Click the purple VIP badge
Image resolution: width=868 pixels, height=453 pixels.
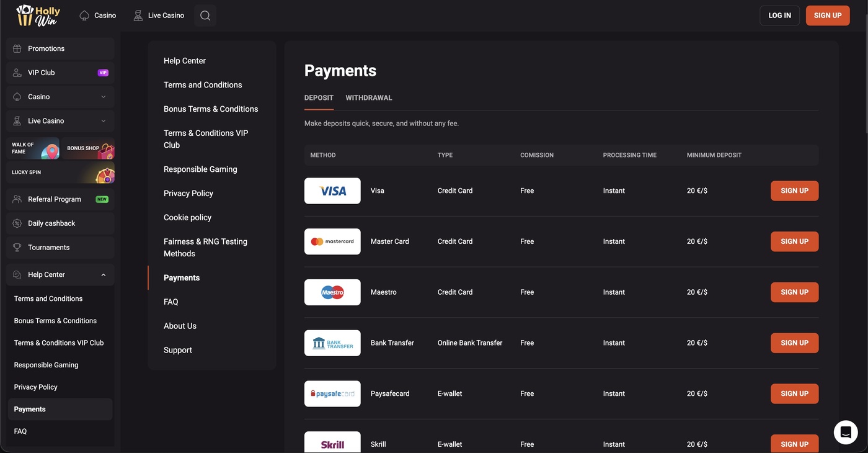pyautogui.click(x=103, y=73)
